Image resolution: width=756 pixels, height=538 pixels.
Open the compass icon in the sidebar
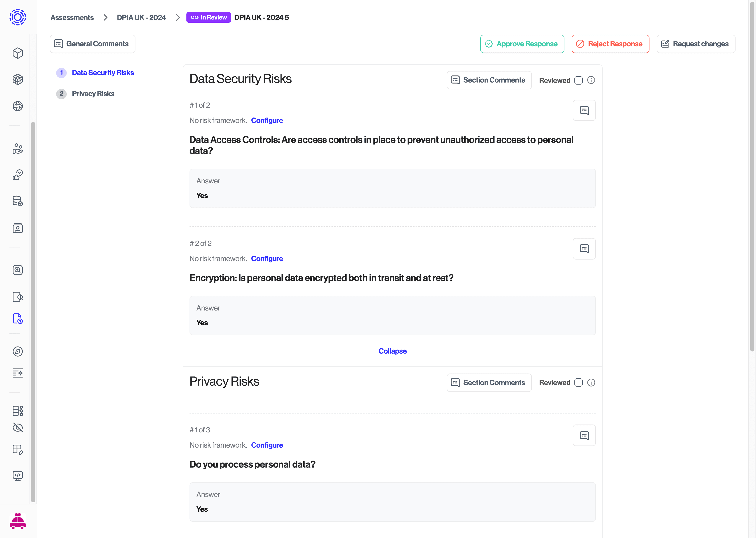point(18,351)
